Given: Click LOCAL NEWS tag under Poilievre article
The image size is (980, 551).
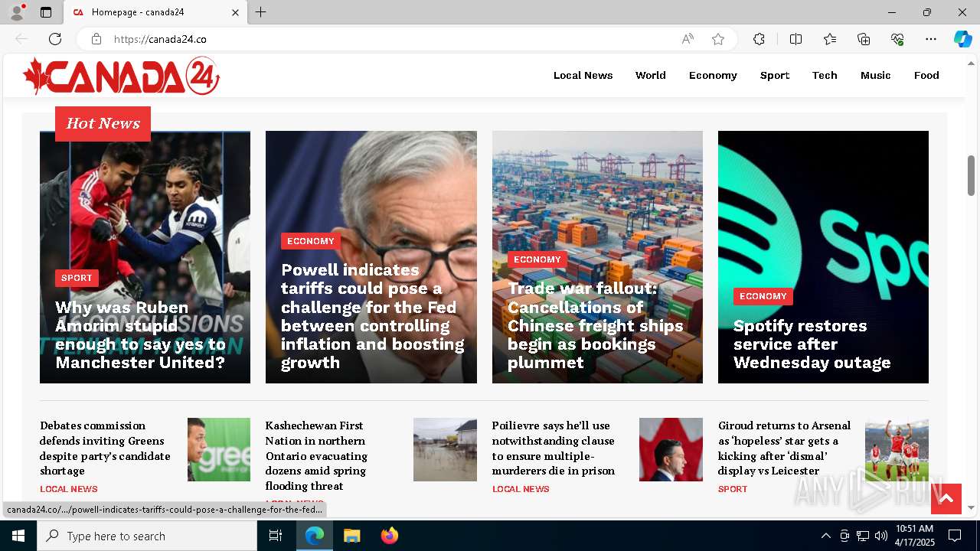Looking at the screenshot, I should click(521, 489).
